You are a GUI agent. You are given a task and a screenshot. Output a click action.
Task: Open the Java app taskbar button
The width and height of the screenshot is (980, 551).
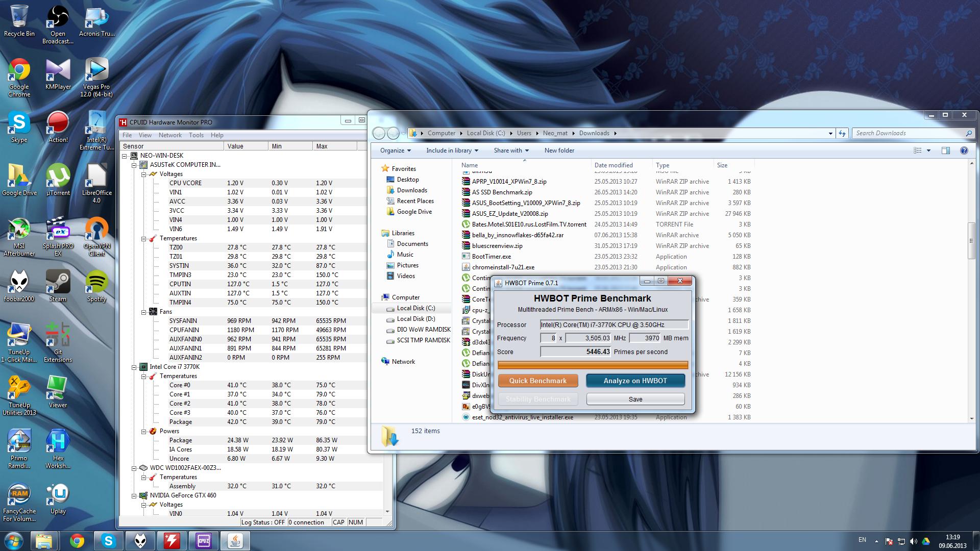tap(235, 541)
